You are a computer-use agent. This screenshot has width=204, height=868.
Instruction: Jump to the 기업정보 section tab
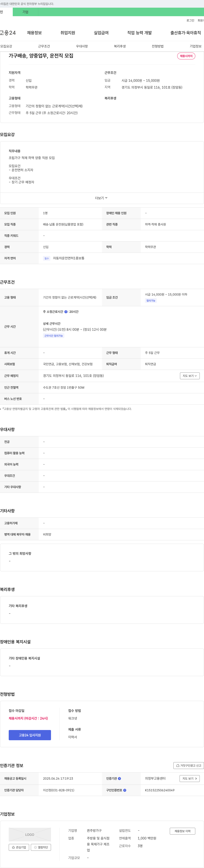coord(195,46)
